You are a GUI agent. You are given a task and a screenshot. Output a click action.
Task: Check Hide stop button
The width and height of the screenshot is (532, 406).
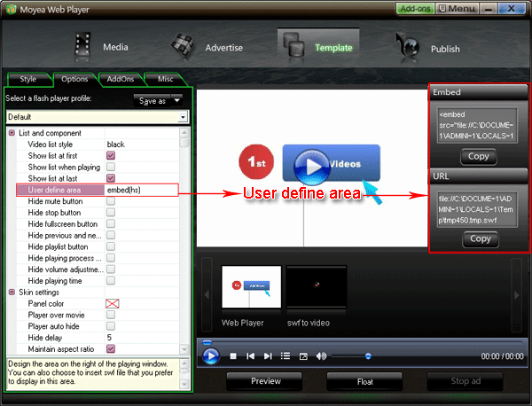tap(111, 213)
